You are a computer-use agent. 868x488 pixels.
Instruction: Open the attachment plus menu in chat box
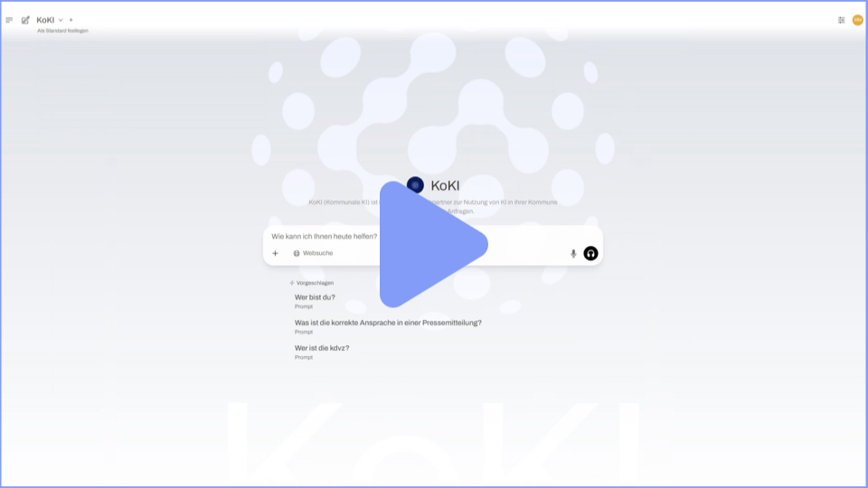(x=276, y=253)
